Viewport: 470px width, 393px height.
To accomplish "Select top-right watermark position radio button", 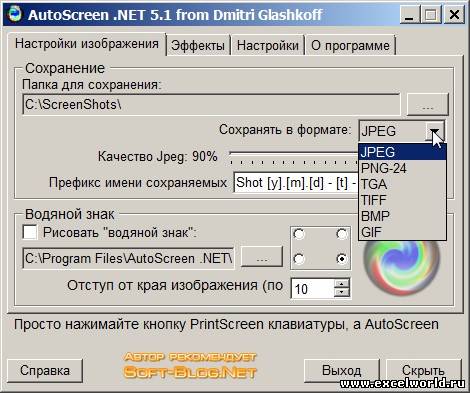I will pos(342,234).
